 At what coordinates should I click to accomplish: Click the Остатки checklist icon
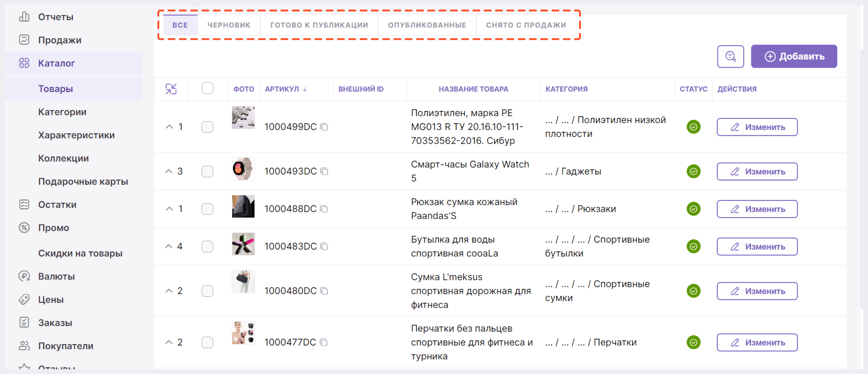pyautogui.click(x=24, y=204)
